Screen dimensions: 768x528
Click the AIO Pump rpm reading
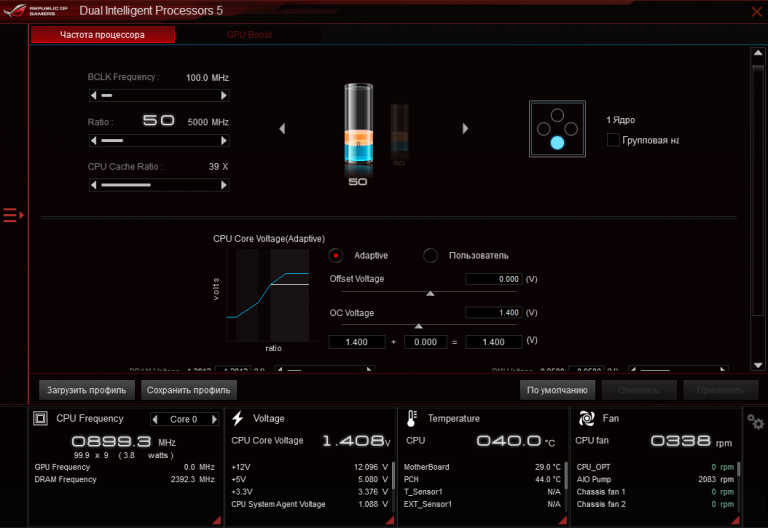coord(716,480)
